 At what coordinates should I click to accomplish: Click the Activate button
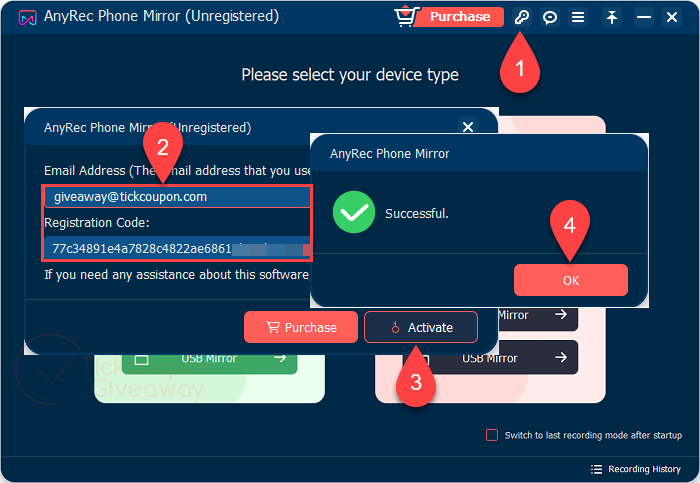[421, 327]
